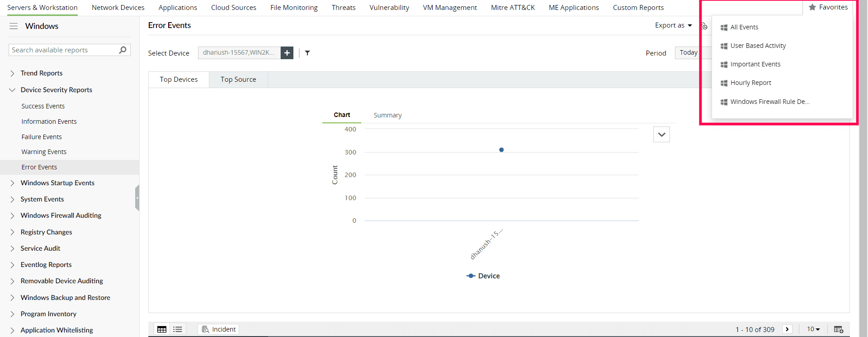Select the Chart view tab

(x=342, y=115)
